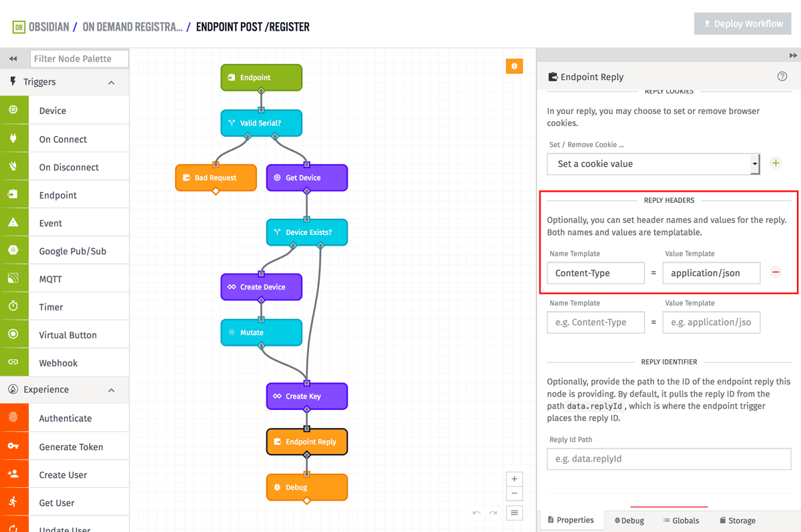Collapse the Experience palette section
Viewport: 801px width, 532px height.
click(111, 390)
